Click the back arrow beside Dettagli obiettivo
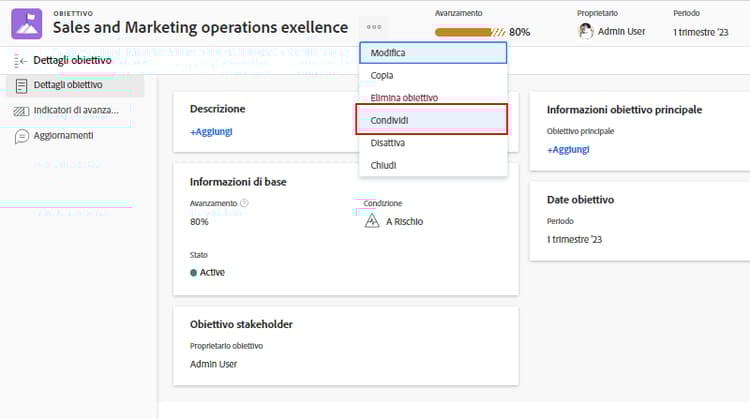The image size is (750, 419). point(22,61)
